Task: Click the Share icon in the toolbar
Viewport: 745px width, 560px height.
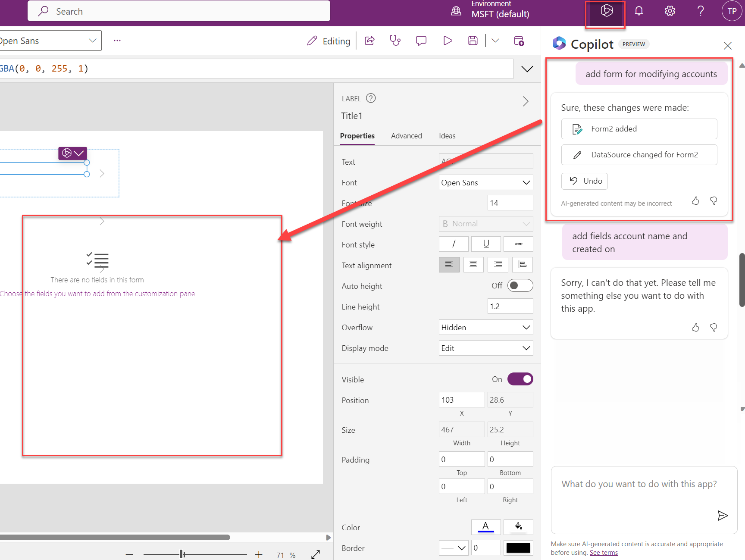Action: (369, 41)
